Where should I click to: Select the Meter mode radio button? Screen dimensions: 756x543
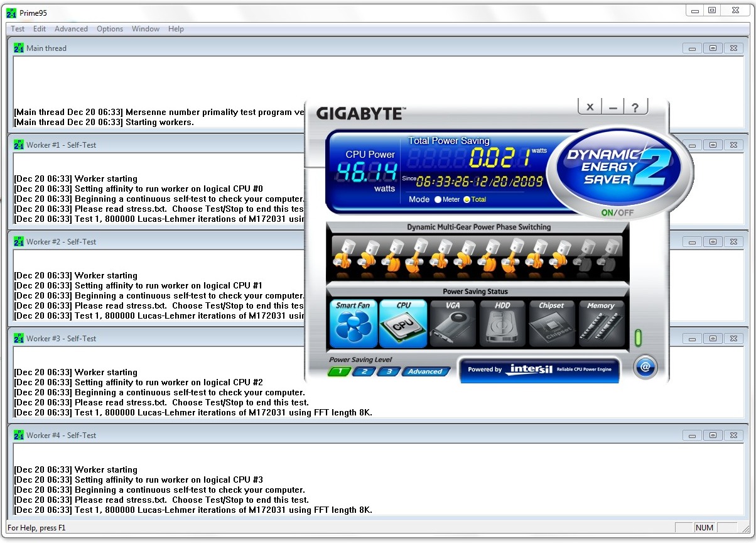(438, 200)
